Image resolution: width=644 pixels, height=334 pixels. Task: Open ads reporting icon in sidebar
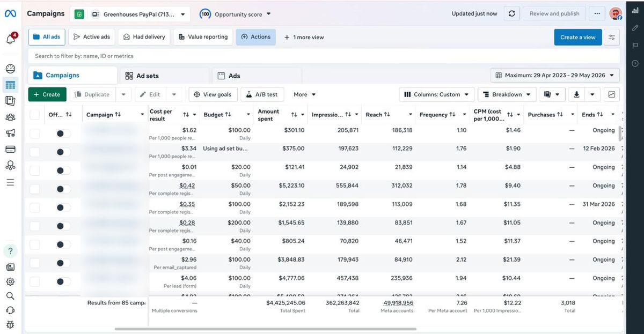(10, 101)
